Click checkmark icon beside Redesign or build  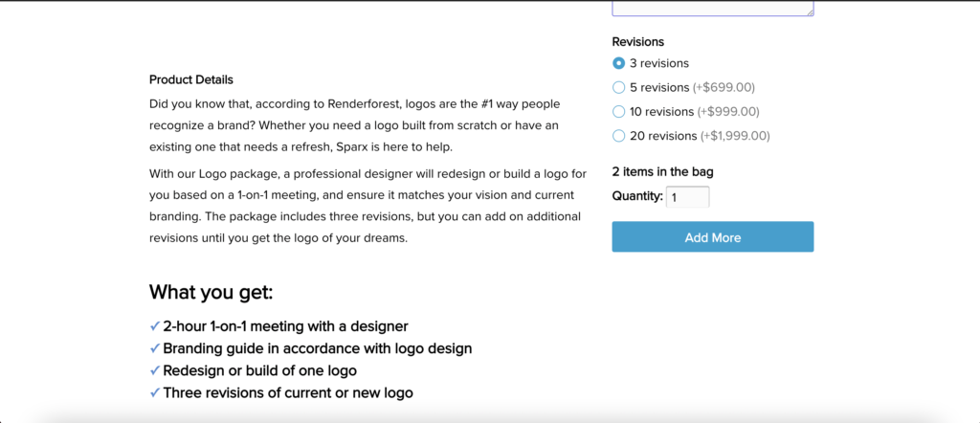[155, 370]
